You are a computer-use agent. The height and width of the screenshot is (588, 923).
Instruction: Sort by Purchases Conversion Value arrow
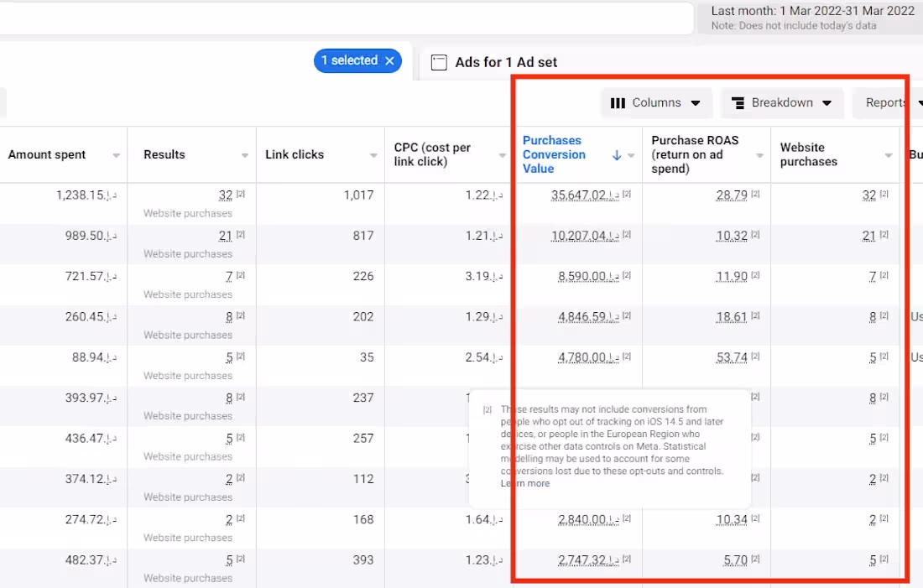click(617, 155)
